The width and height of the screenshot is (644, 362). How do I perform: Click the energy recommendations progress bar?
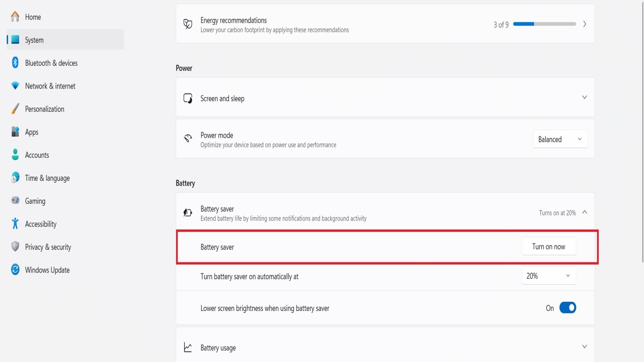tap(544, 24)
